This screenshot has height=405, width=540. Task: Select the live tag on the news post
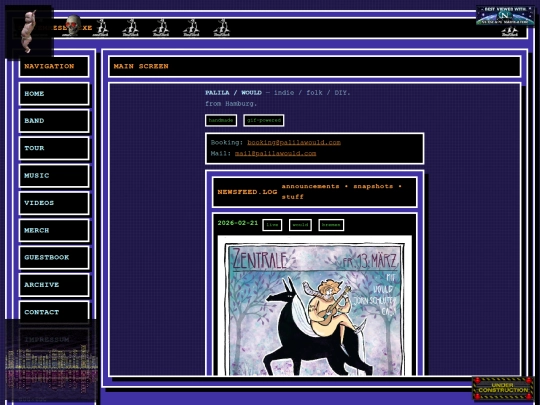(272, 225)
